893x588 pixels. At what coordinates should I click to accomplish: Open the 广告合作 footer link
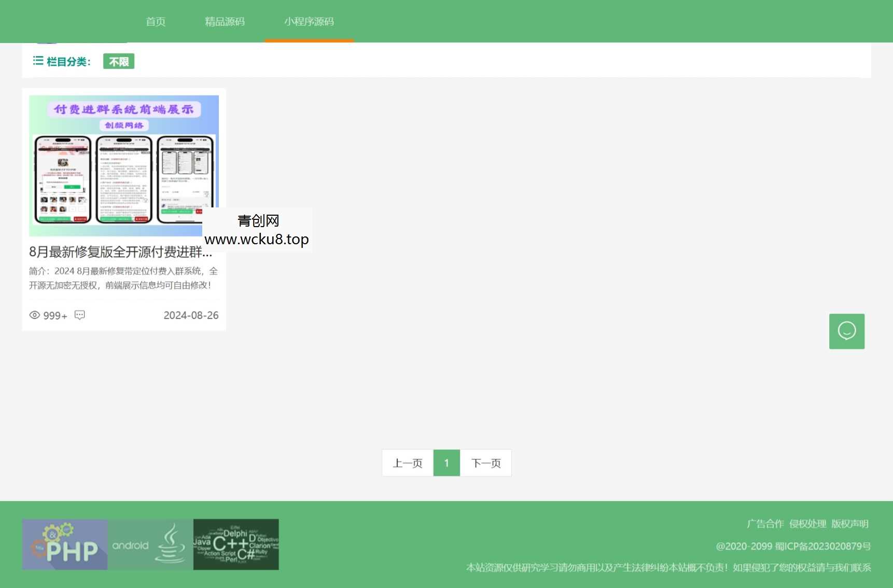pyautogui.click(x=765, y=524)
